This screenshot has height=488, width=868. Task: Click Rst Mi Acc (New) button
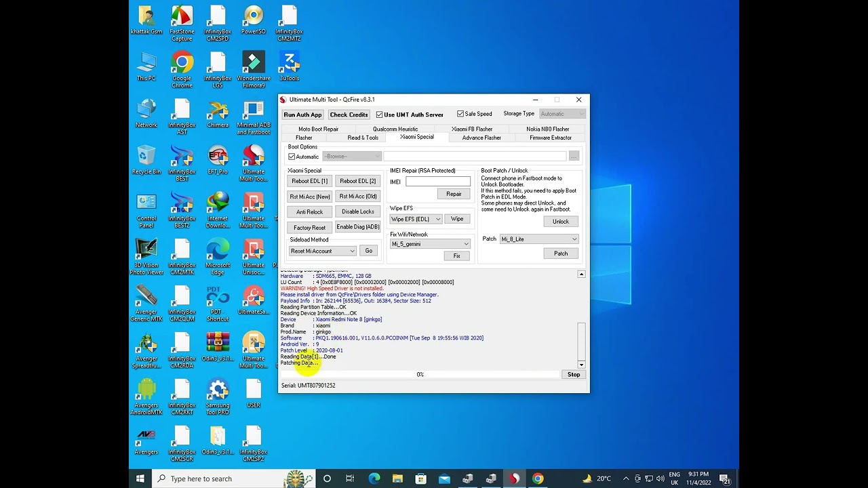pos(309,197)
